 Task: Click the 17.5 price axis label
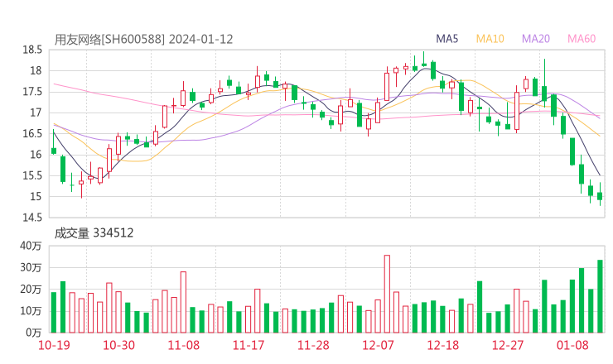[x=32, y=92]
